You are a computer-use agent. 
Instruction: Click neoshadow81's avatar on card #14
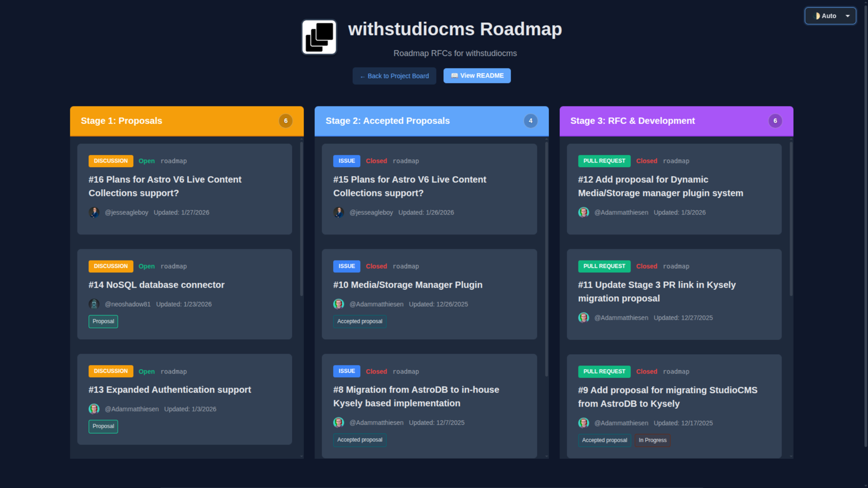click(94, 304)
